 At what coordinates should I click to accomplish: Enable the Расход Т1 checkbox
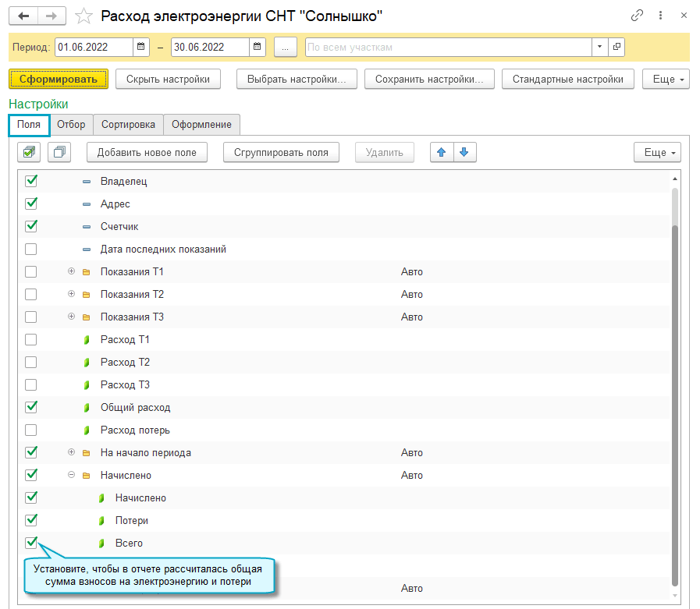point(31,339)
